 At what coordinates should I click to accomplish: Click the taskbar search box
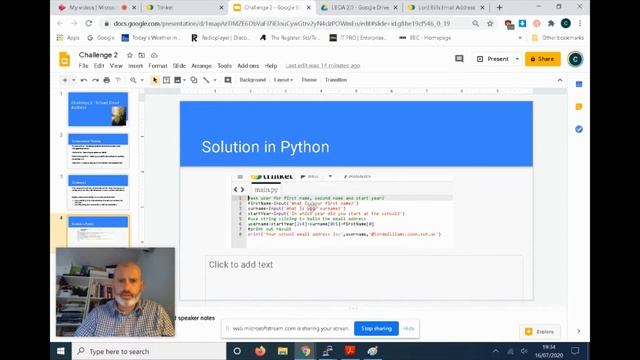tap(149, 351)
